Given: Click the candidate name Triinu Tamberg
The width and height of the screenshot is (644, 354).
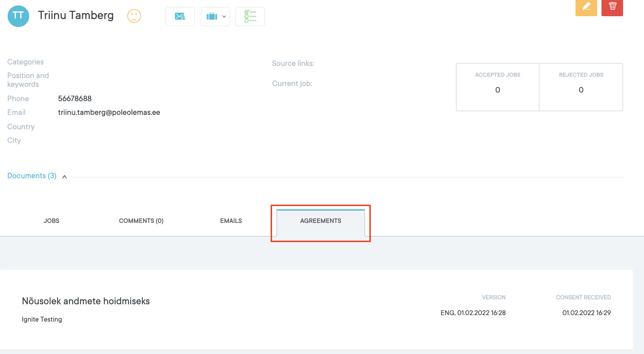Looking at the screenshot, I should (x=76, y=15).
